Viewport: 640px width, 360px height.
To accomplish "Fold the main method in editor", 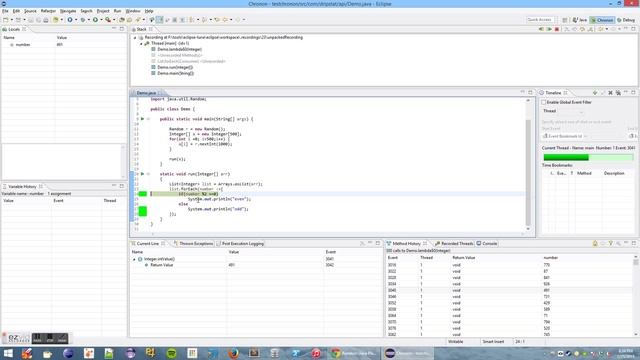I will [x=148, y=119].
